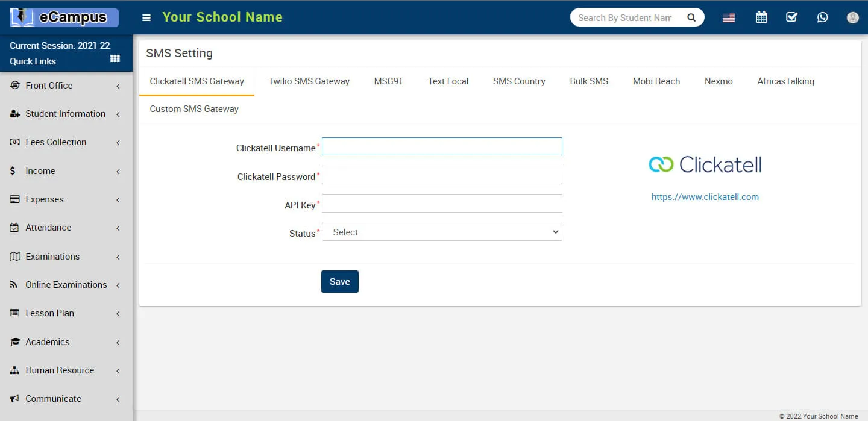This screenshot has height=421, width=868.
Task: Open the Quick Links grid icon
Action: click(x=115, y=59)
